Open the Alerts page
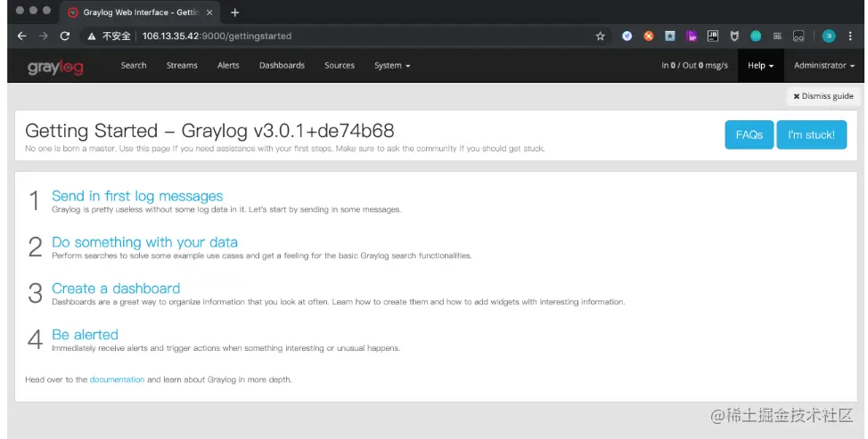Image resolution: width=868 pixels, height=439 pixels. (228, 65)
